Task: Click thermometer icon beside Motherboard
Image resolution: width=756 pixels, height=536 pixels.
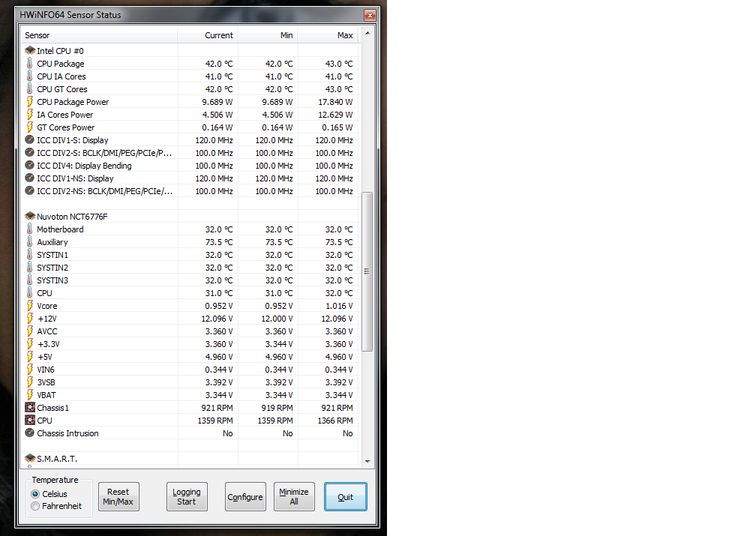Action: 29,229
